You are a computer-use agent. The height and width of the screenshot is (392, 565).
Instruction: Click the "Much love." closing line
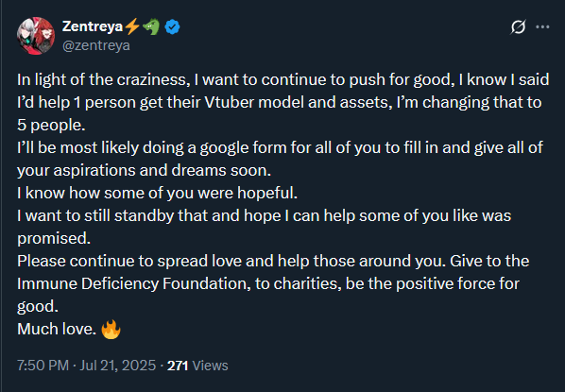tap(57, 329)
